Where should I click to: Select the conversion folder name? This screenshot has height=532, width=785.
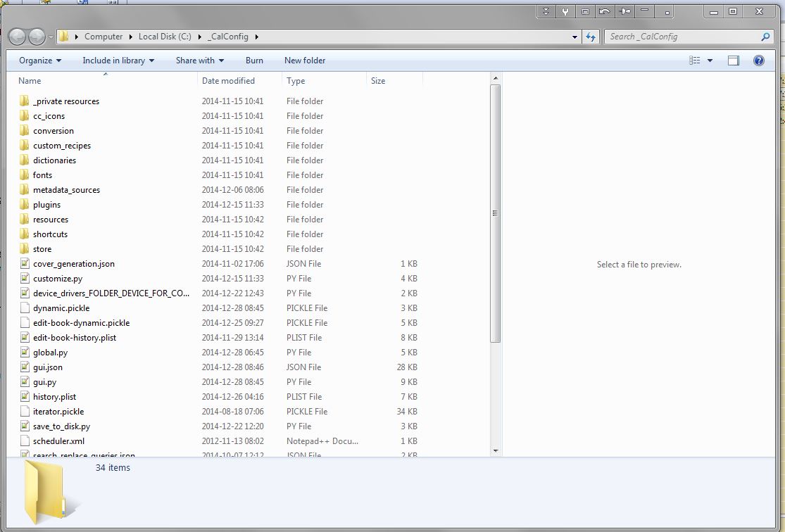[x=54, y=131]
